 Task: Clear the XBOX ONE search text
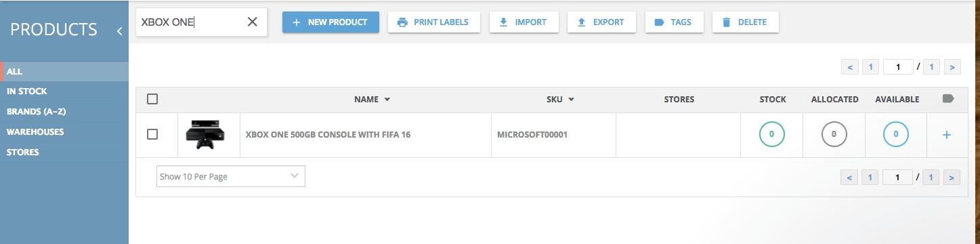point(253,22)
